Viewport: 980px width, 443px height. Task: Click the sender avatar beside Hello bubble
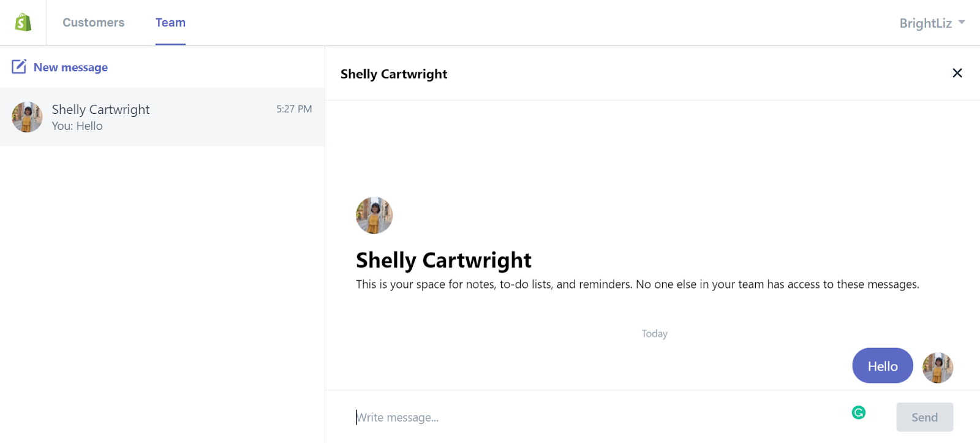(x=938, y=368)
